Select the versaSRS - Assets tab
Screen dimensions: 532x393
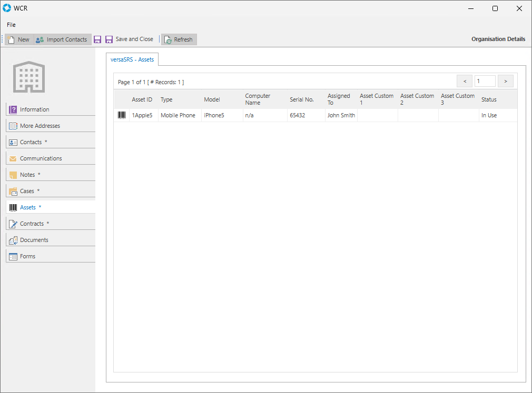click(132, 59)
